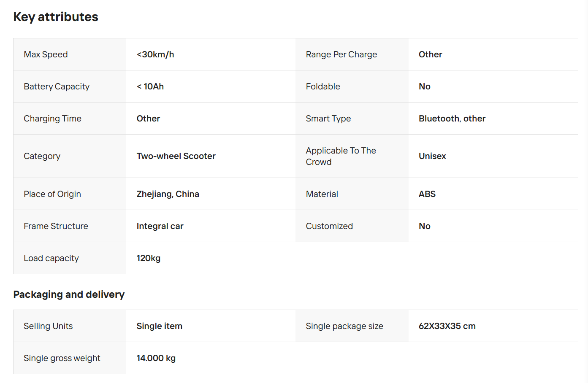Click the 120kg load capacity value

(149, 258)
